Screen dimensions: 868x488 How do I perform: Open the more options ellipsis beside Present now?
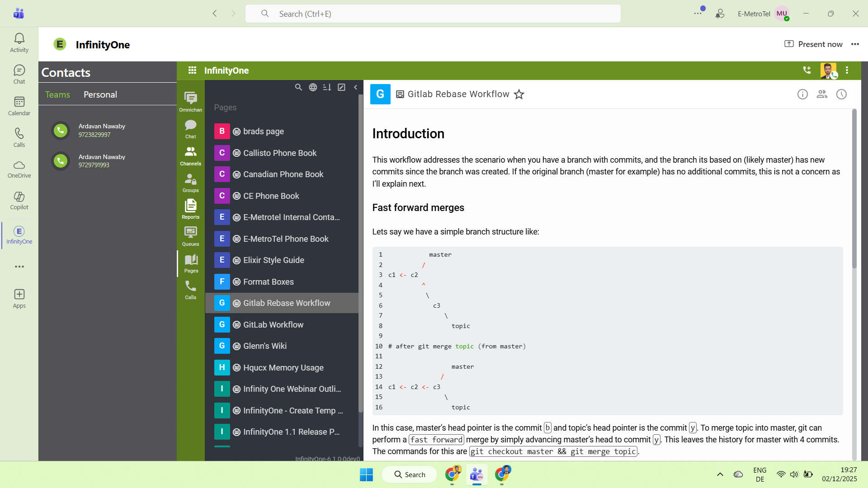[855, 44]
